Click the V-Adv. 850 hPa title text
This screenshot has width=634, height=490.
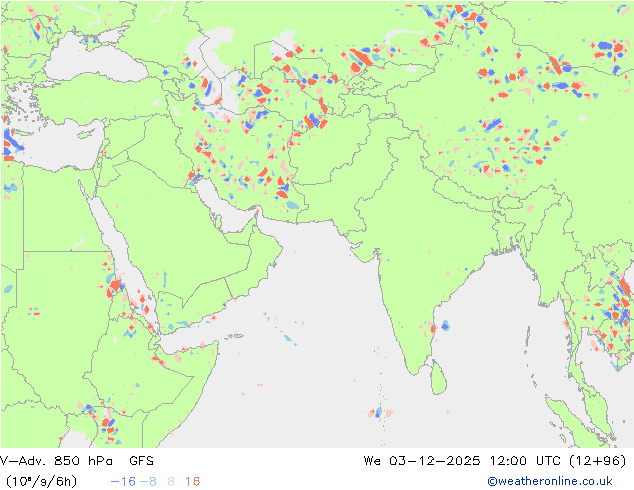coord(56,460)
